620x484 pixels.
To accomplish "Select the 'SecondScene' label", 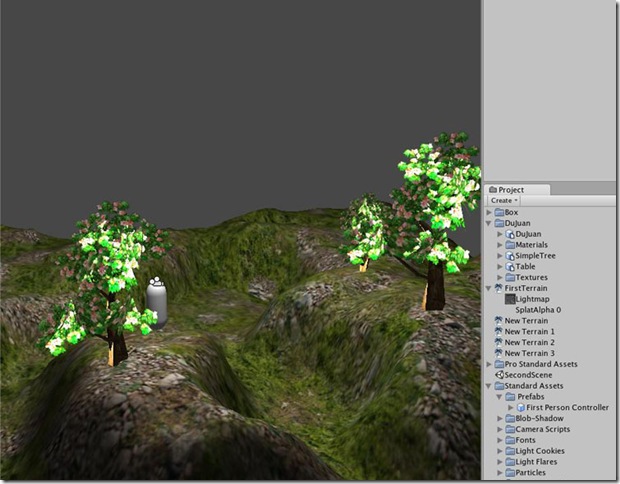I will (528, 375).
